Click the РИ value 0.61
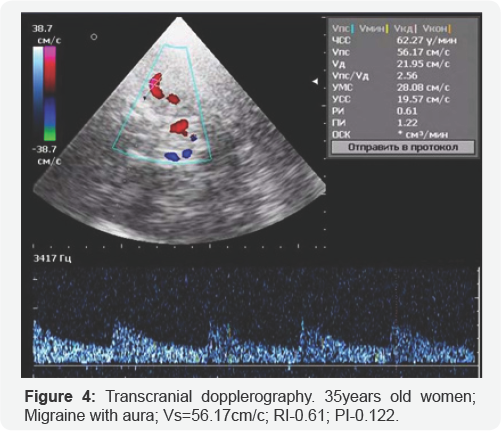The height and width of the screenshot is (431, 501). (407, 111)
